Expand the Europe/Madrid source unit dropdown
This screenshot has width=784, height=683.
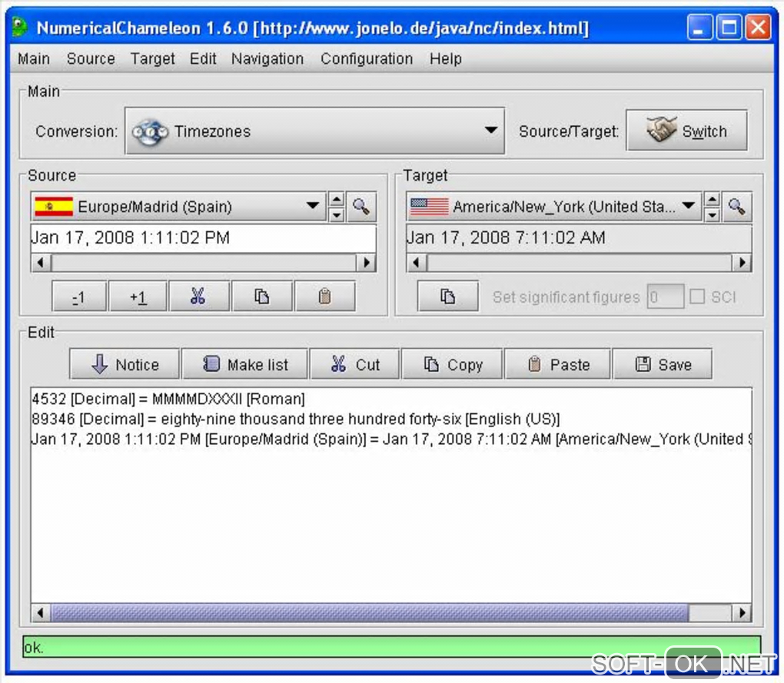pyautogui.click(x=178, y=207)
